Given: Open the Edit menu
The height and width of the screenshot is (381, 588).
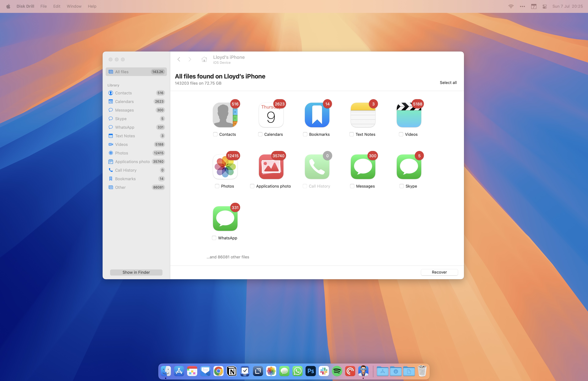Looking at the screenshot, I should tap(57, 6).
